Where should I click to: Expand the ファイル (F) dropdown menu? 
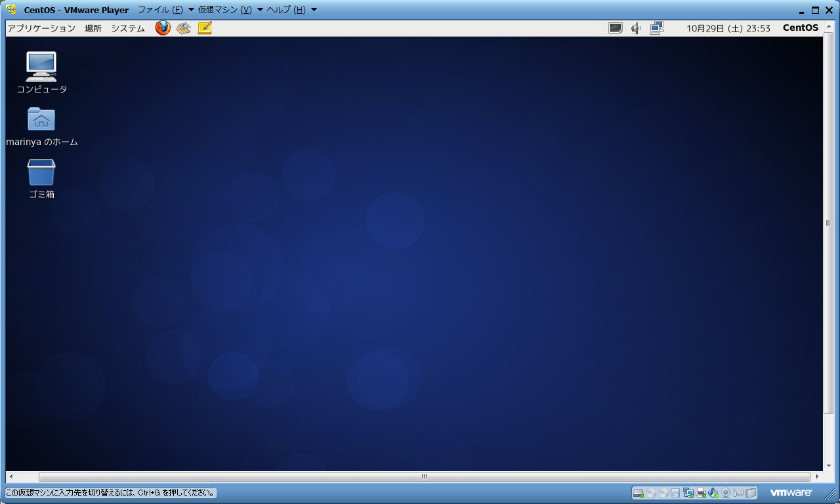coord(160,10)
